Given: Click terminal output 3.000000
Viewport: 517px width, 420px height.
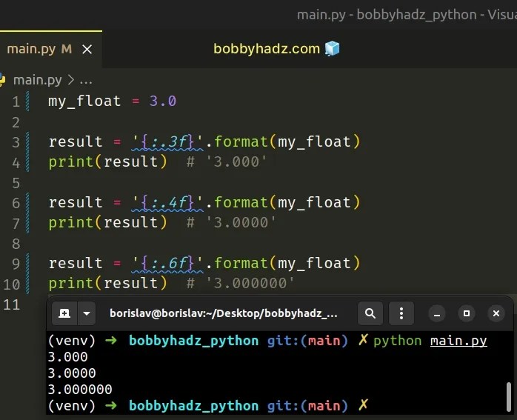Looking at the screenshot, I should pos(80,390).
